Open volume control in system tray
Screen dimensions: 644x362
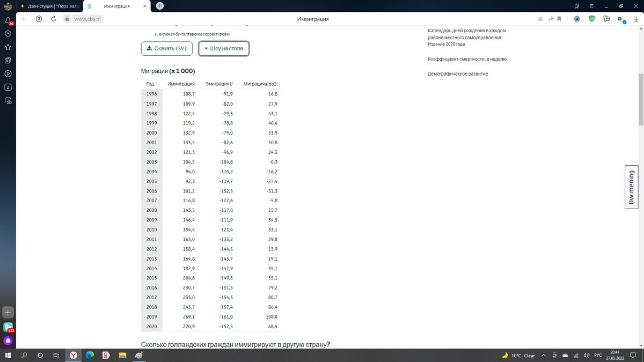(586, 356)
